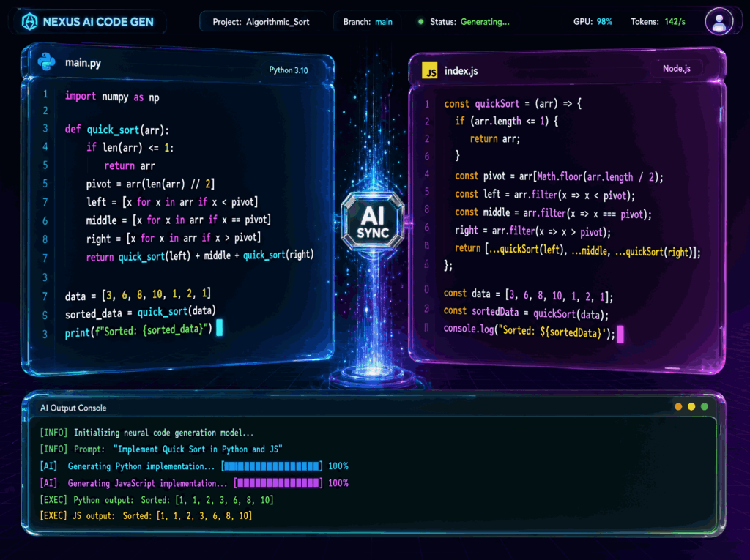750x560 pixels.
Task: Click the JavaScript generation progress bar
Action: [278, 483]
